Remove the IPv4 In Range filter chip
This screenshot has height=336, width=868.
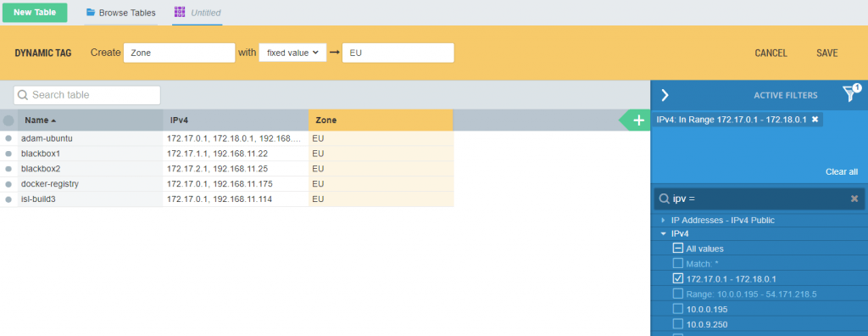pyautogui.click(x=815, y=119)
